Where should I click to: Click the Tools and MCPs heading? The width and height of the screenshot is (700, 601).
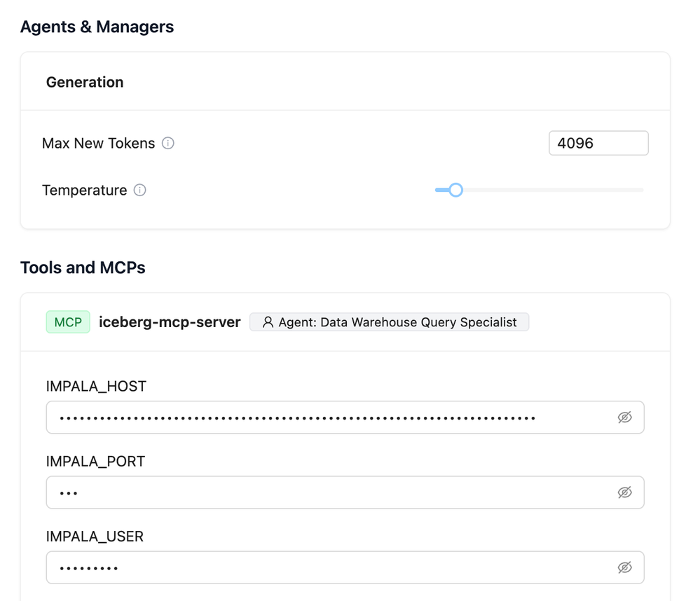(x=83, y=268)
